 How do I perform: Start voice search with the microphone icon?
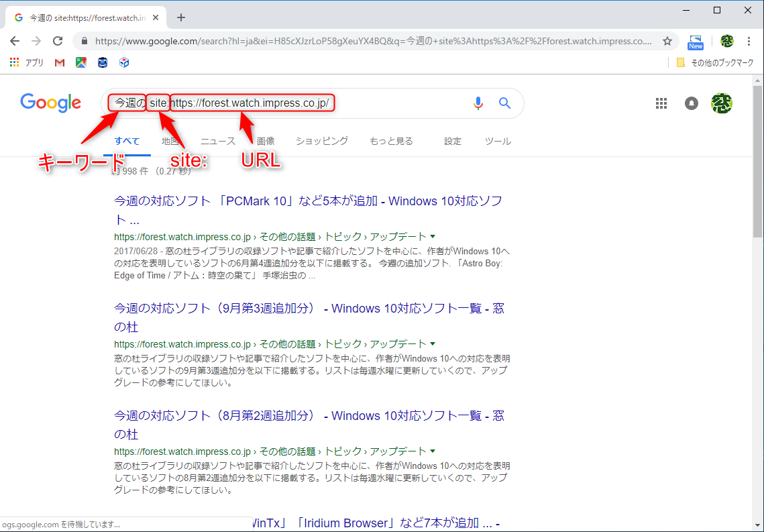click(x=478, y=103)
